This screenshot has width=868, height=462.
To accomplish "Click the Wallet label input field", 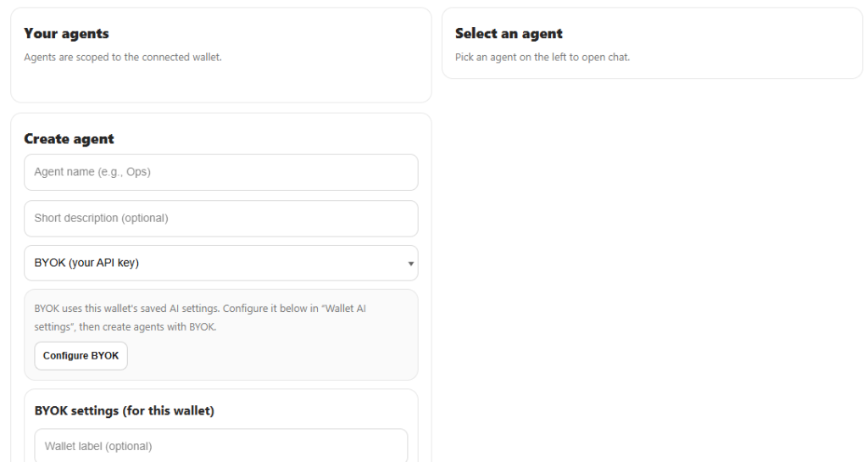I will [x=220, y=446].
